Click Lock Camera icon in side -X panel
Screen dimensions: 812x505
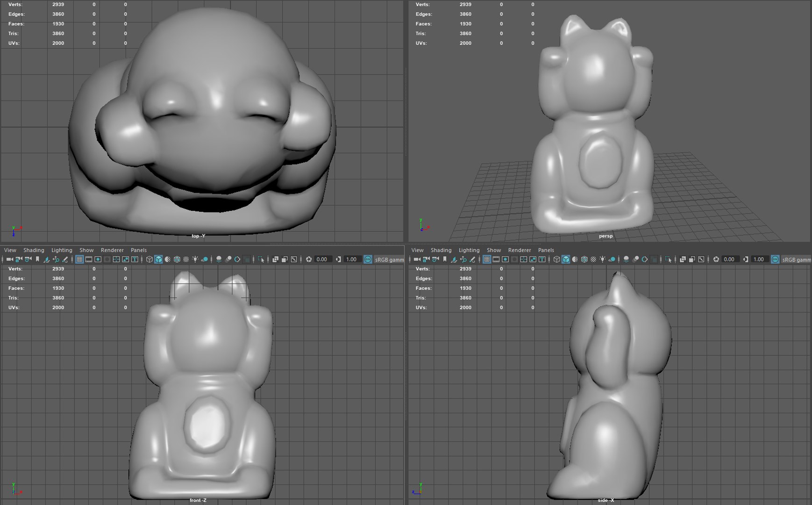click(x=426, y=260)
